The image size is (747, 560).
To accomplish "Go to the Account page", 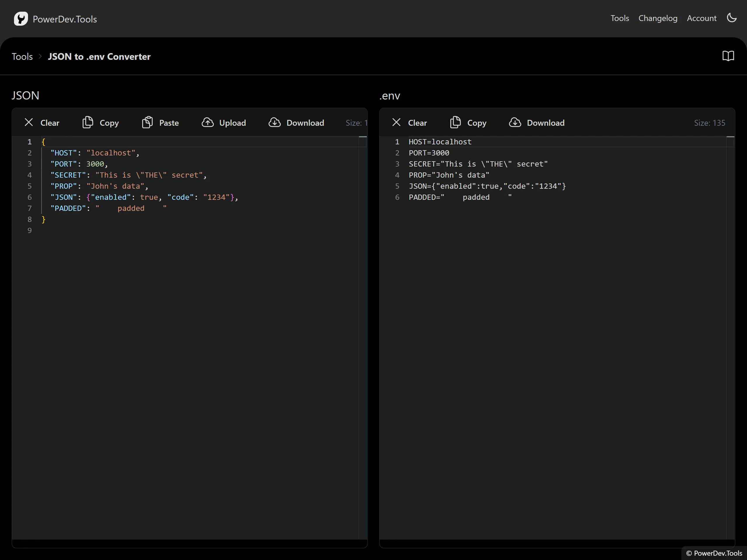I will coord(701,18).
